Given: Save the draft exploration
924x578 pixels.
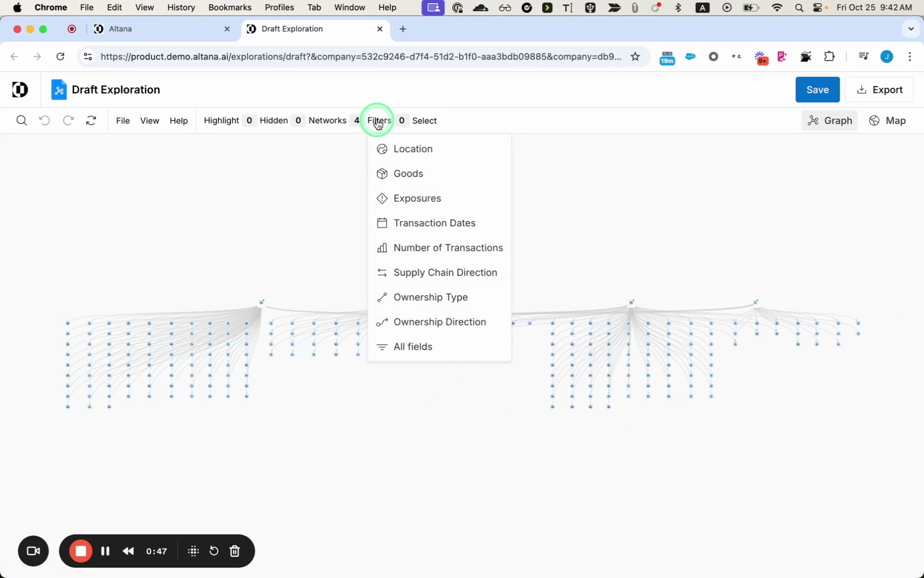Looking at the screenshot, I should click(817, 89).
